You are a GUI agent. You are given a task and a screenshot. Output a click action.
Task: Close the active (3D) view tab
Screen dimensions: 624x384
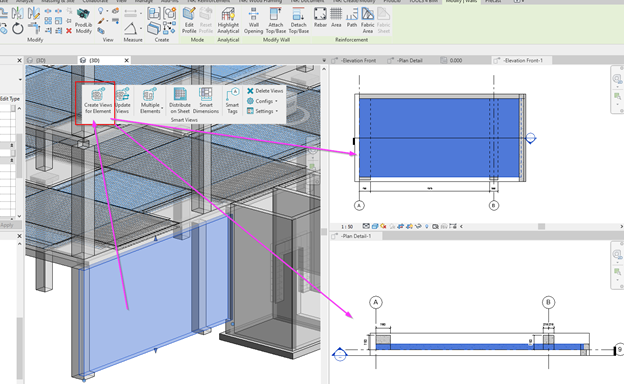pos(127,60)
